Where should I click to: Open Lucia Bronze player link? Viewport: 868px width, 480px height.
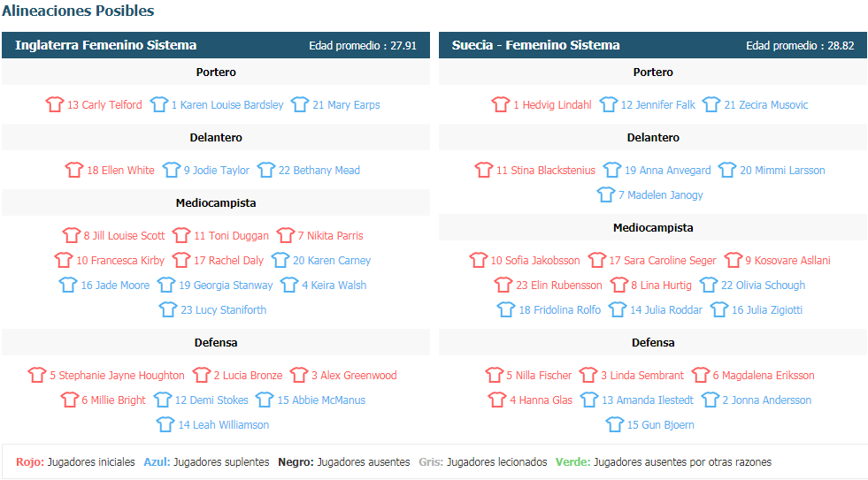click(248, 376)
